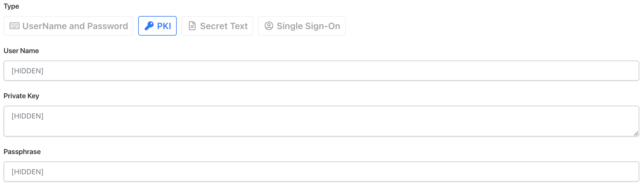
Task: Click the Single Sign-On label text
Action: 308,26
